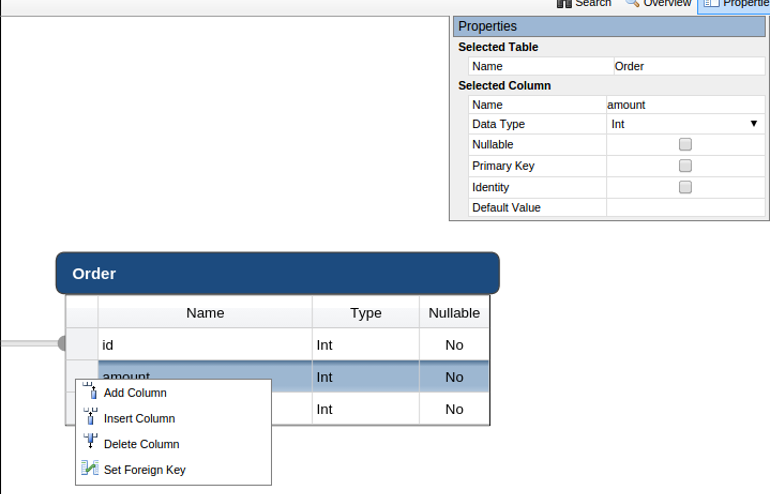The width and height of the screenshot is (770, 494).
Task: Click the binoculars Search icon at top
Action: pos(564,3)
